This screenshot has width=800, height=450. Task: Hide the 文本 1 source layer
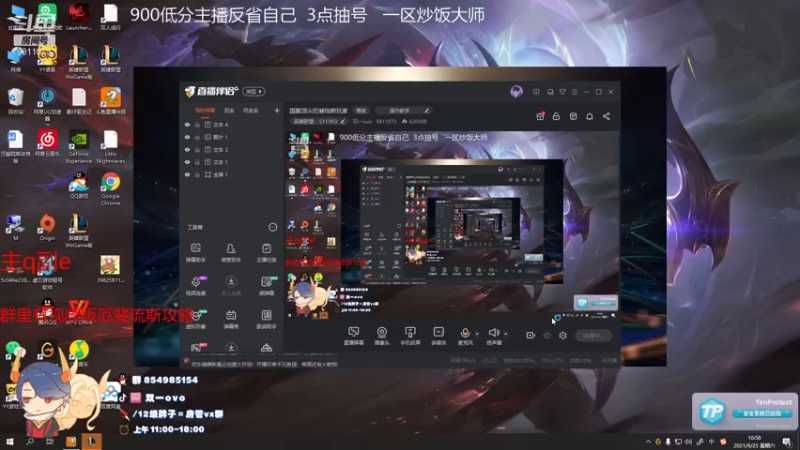187,162
